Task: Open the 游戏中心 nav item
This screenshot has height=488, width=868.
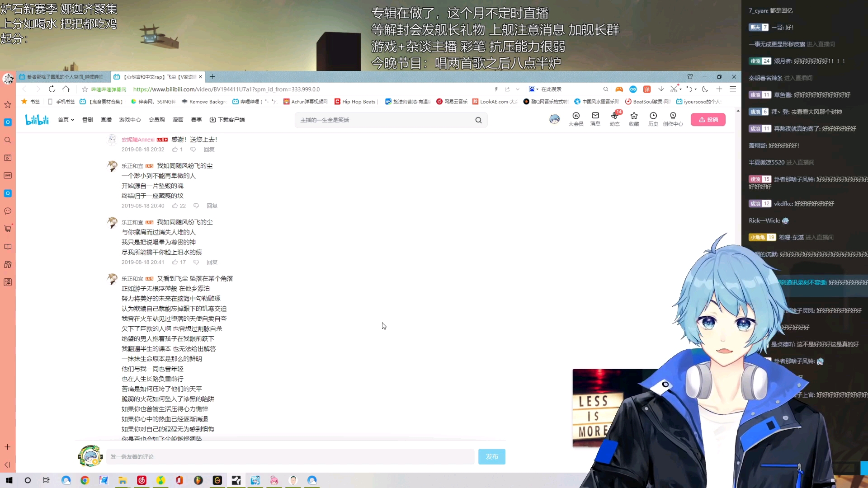Action: tap(130, 120)
